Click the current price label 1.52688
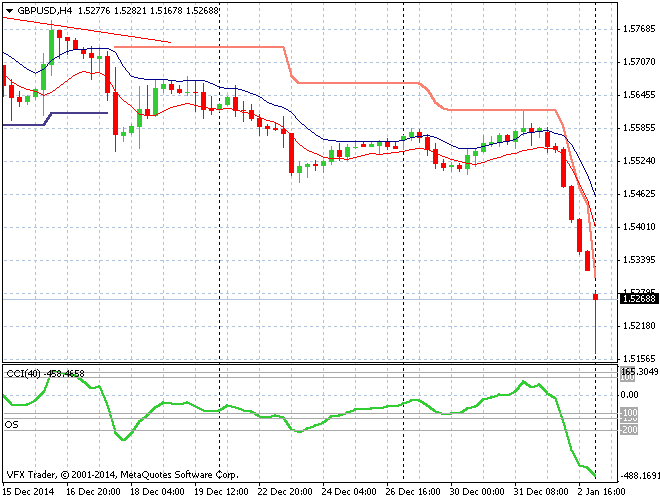The width and height of the screenshot is (660, 500). pos(637,298)
